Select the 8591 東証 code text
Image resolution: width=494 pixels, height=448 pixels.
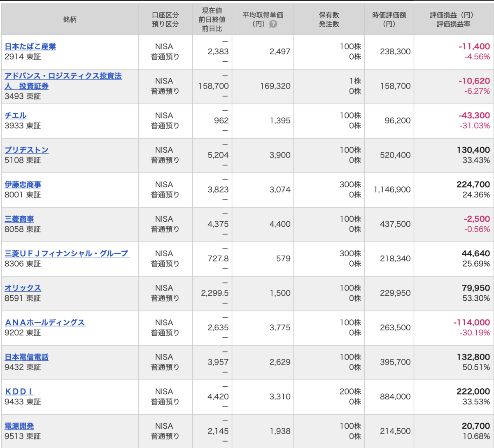[23, 298]
